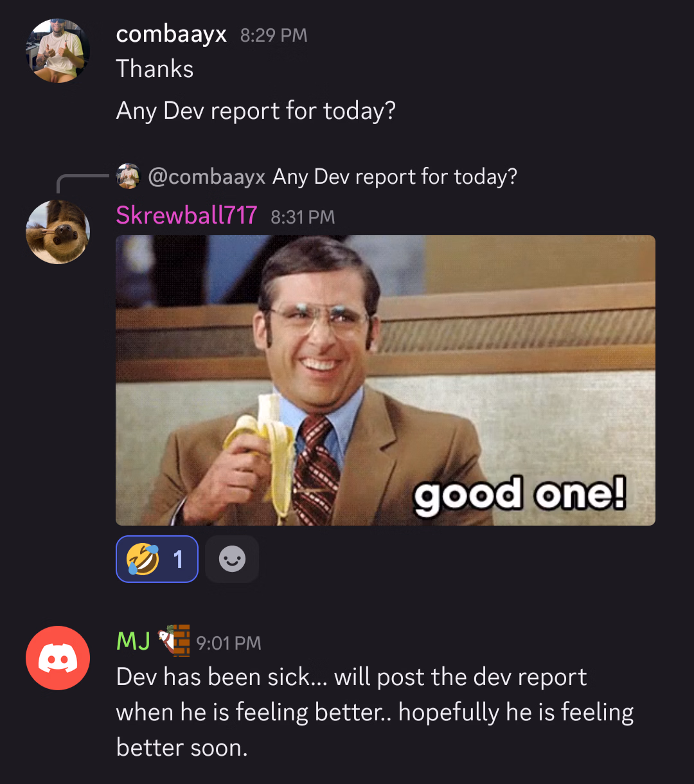Viewport: 694px width, 784px height.
Task: Click the 9:01 PM timestamp
Action: (229, 643)
